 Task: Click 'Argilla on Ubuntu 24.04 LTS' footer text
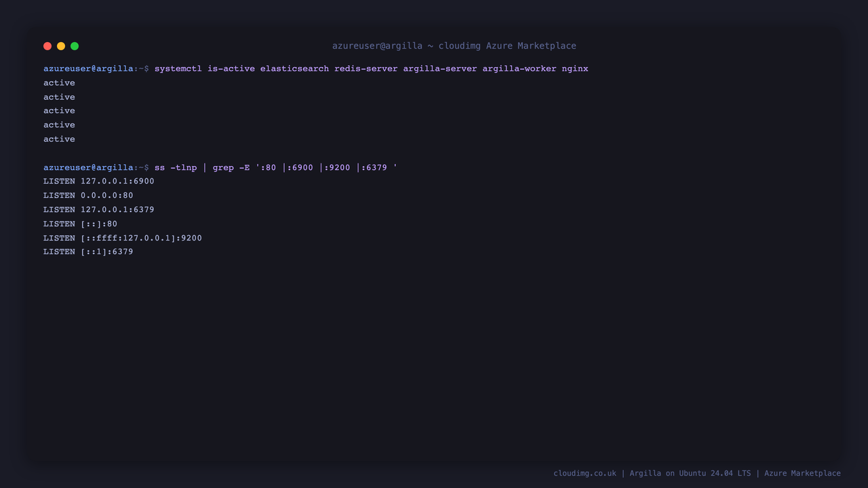point(690,473)
